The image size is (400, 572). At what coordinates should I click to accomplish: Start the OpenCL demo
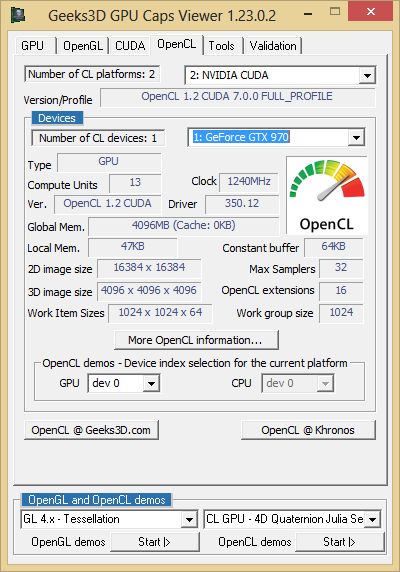point(339,542)
